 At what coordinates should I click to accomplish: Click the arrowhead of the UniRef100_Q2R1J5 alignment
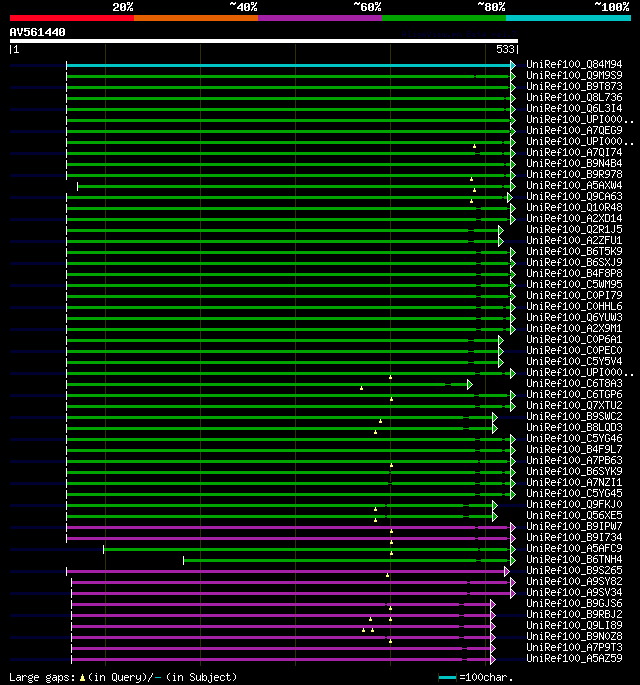point(501,230)
